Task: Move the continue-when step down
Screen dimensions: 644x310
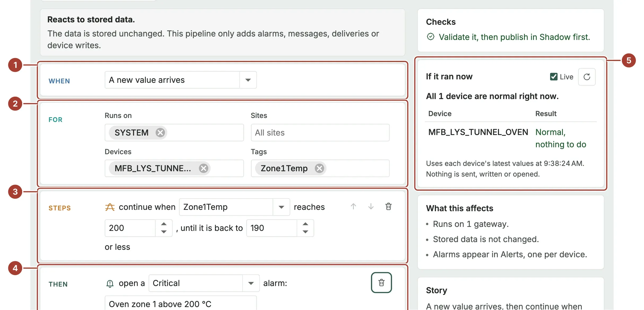Action: (x=371, y=206)
